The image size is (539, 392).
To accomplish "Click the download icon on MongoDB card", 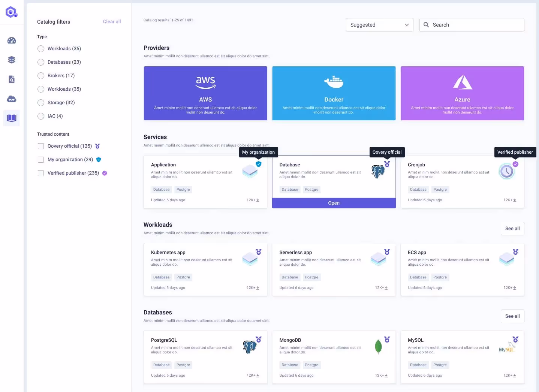I will click(386, 376).
